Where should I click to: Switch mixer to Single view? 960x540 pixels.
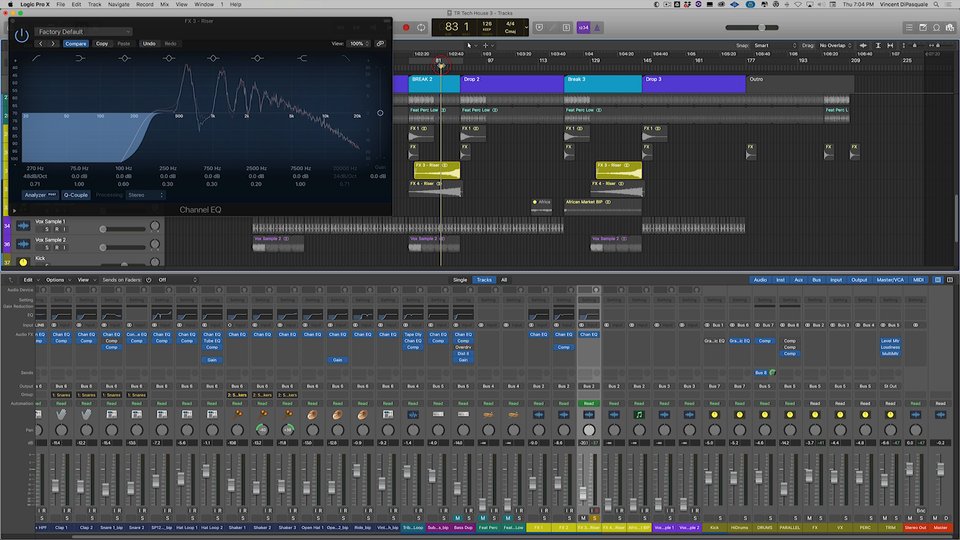point(460,280)
